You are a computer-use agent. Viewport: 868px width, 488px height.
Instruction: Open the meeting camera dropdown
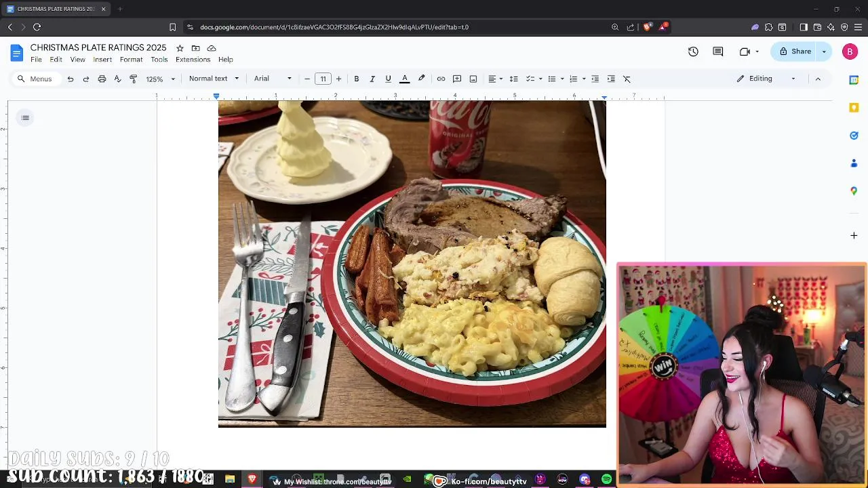click(757, 52)
